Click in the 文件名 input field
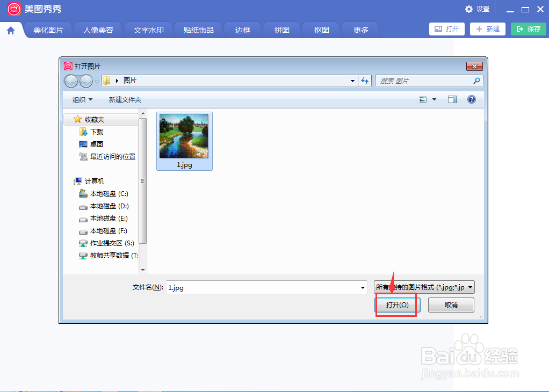 tap(262, 288)
